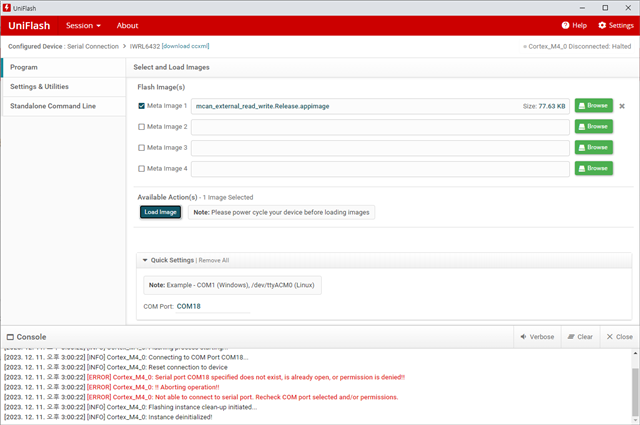Click the Meta Image 1 file path field
640x425 pixels.
380,106
